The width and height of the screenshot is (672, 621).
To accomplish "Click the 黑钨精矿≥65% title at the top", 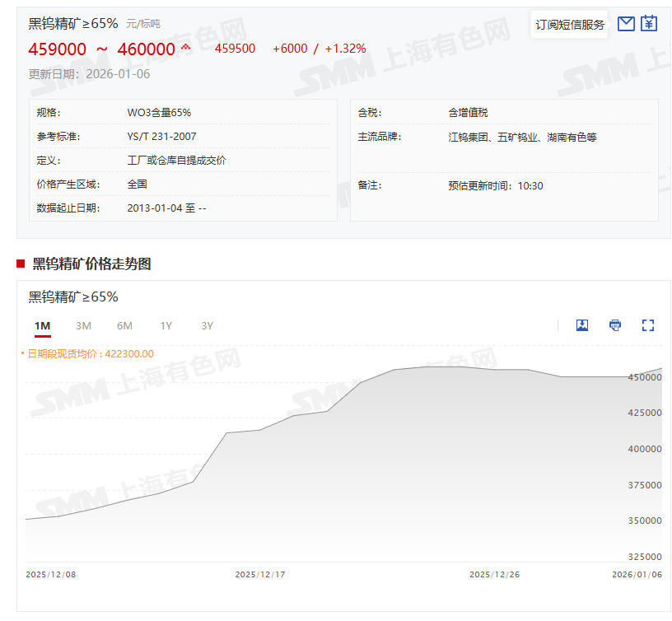I will (x=73, y=23).
